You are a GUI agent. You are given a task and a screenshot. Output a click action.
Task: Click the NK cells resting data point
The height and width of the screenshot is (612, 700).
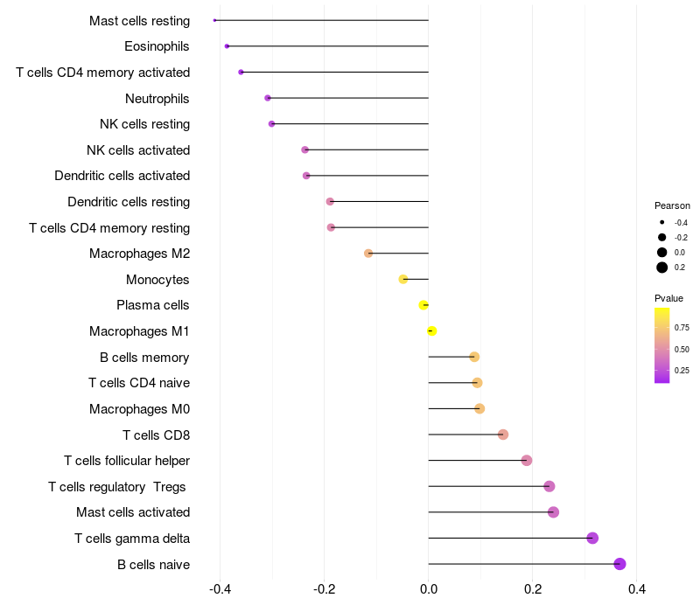coord(271,124)
